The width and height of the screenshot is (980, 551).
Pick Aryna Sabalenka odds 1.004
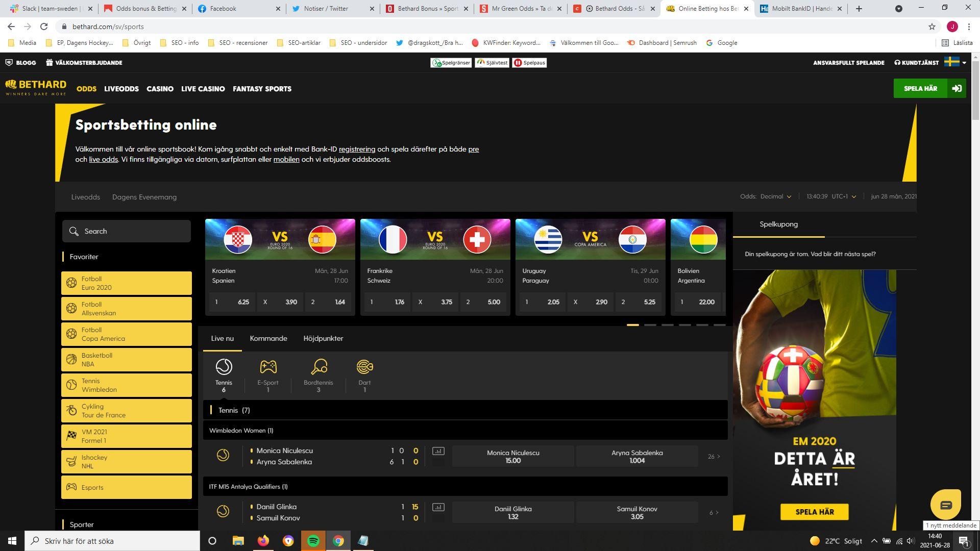click(x=636, y=457)
